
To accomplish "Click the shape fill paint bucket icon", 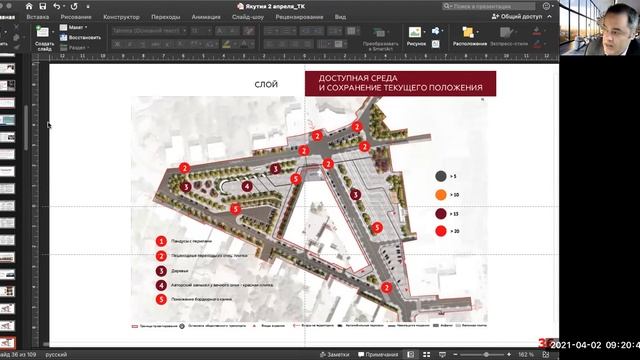I will pyautogui.click(x=537, y=31).
